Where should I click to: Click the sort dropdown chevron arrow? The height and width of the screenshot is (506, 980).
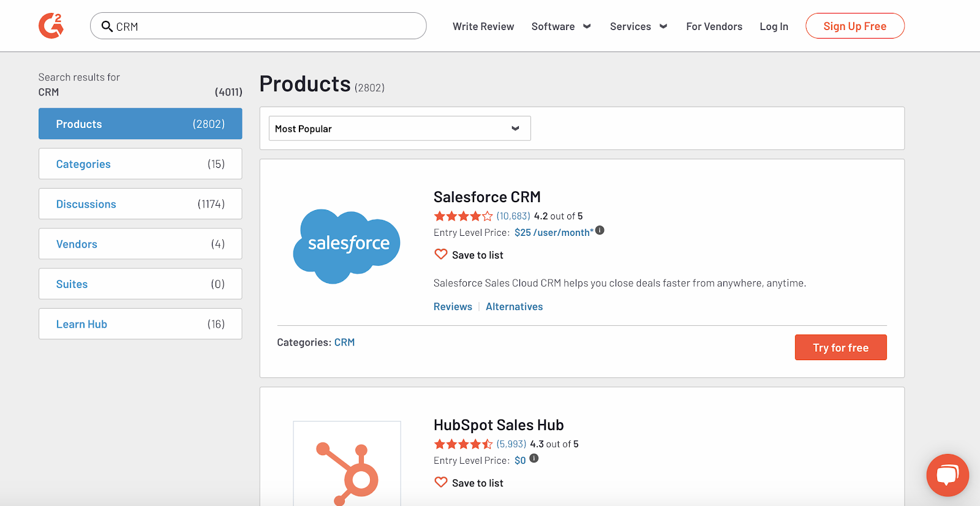coord(515,129)
